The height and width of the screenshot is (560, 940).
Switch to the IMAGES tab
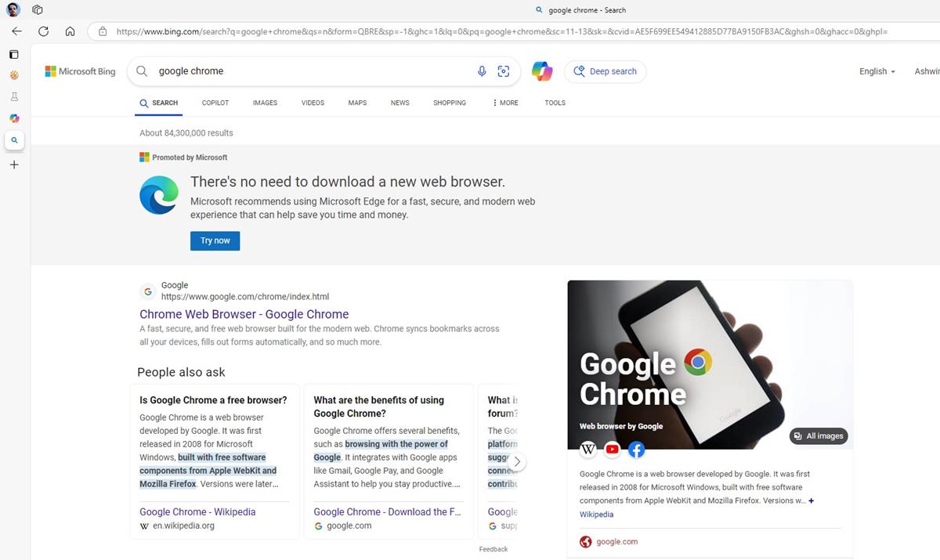pyautogui.click(x=265, y=103)
